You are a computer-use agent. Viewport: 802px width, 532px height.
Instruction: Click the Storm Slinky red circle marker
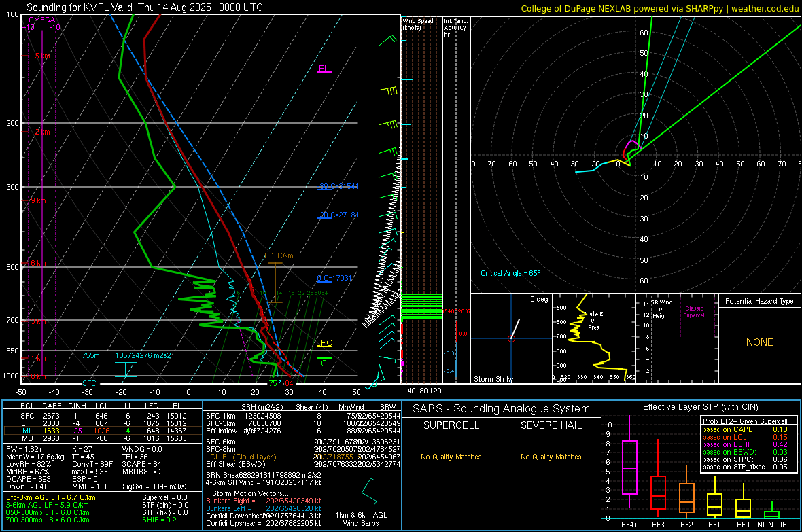[x=511, y=338]
